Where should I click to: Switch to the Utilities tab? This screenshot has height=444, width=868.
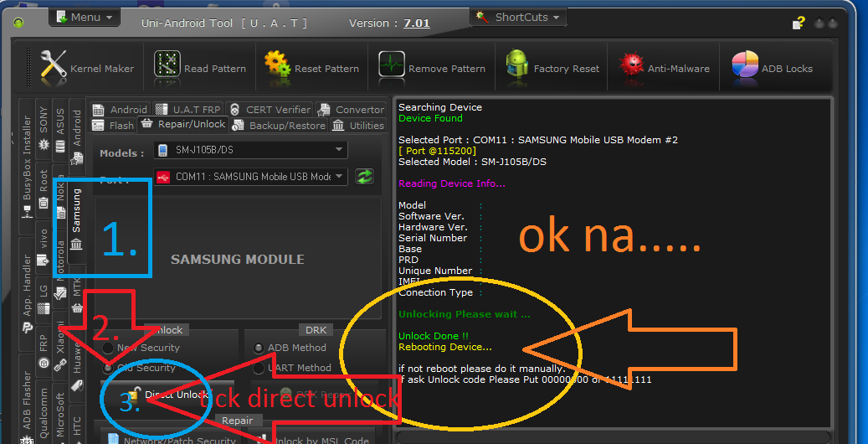pos(358,126)
